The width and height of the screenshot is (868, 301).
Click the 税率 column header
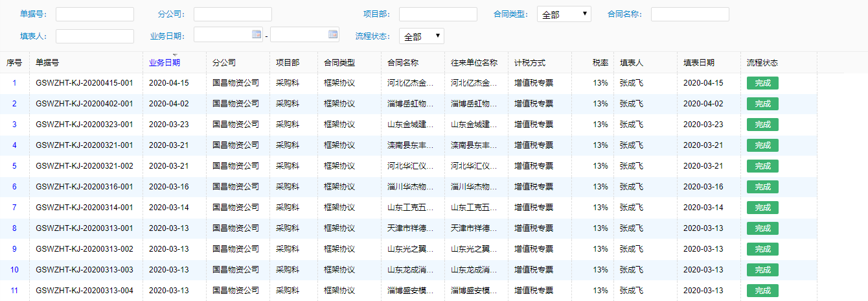(x=600, y=63)
